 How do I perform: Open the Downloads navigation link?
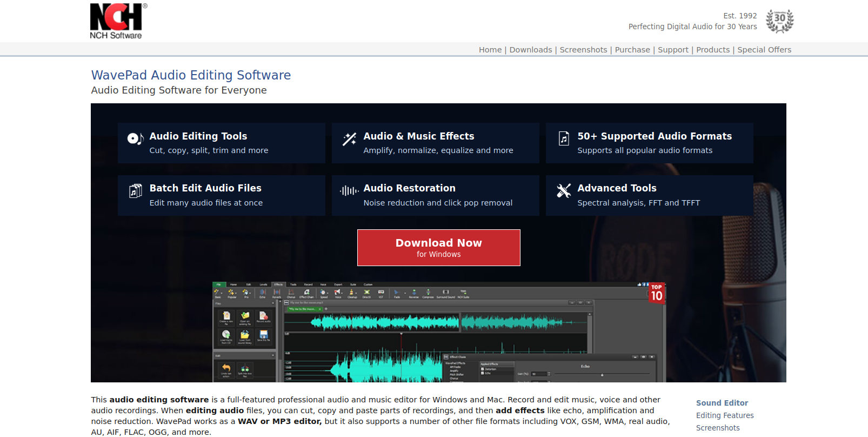[530, 50]
